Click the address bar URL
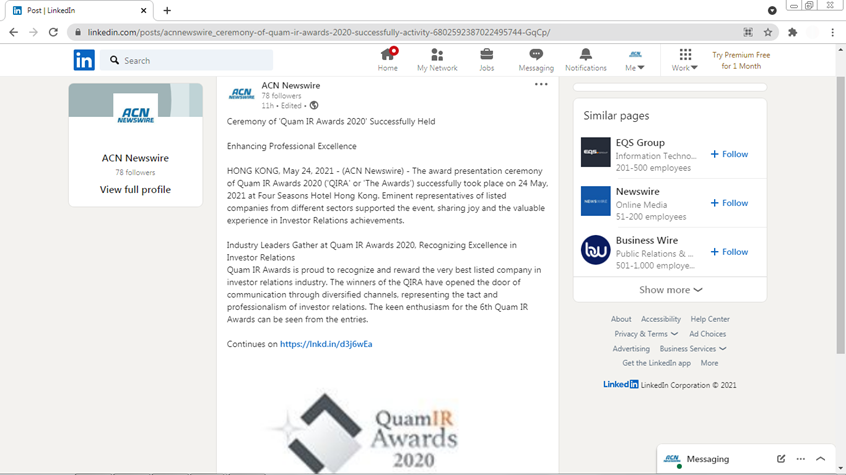The height and width of the screenshot is (475, 846). [319, 32]
